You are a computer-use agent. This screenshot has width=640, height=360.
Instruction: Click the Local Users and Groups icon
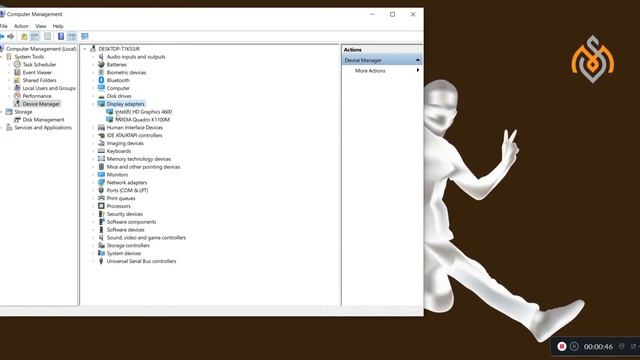click(x=17, y=88)
